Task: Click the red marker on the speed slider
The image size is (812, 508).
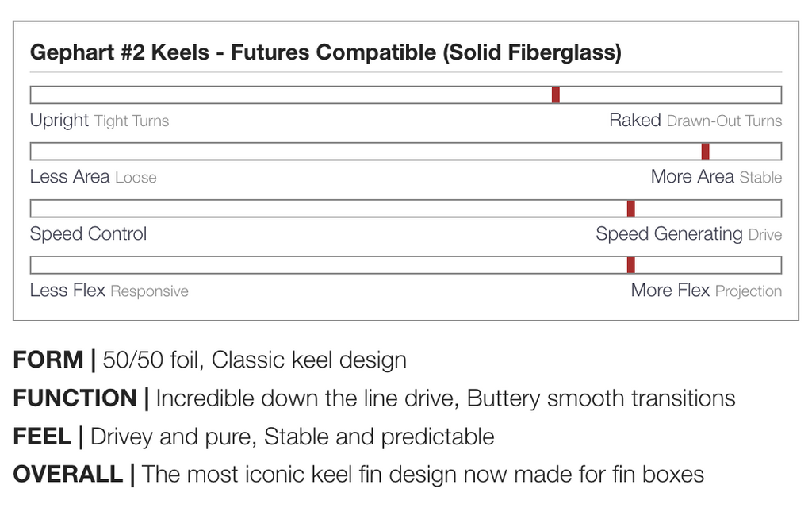Action: (630, 209)
